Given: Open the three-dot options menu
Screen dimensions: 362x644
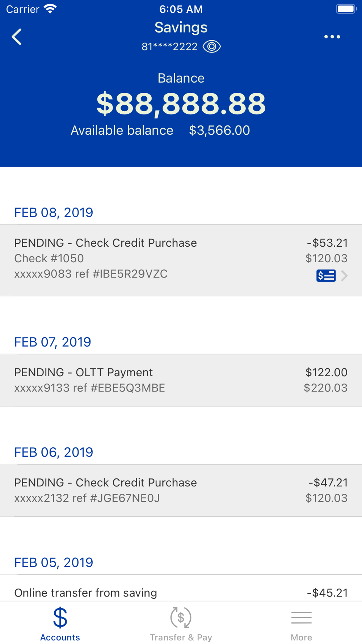Looking at the screenshot, I should (x=332, y=37).
